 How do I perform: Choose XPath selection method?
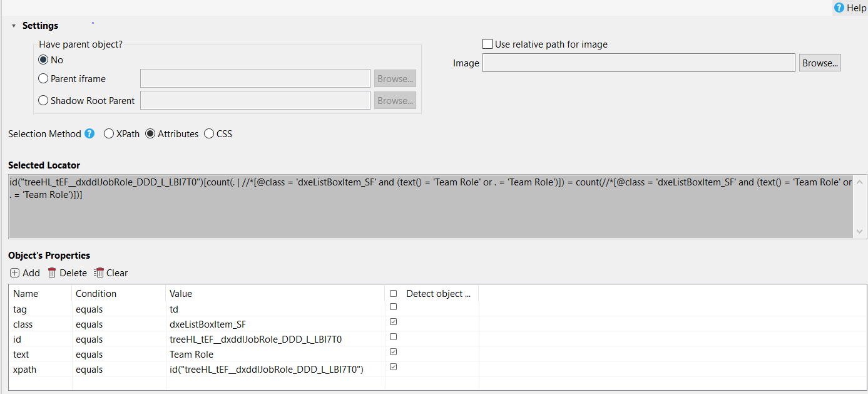(109, 134)
